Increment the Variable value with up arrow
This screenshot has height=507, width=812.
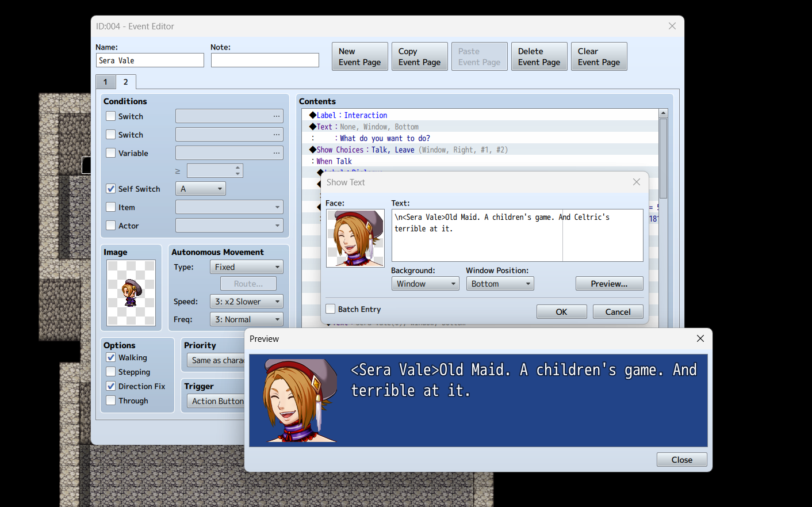click(x=238, y=167)
